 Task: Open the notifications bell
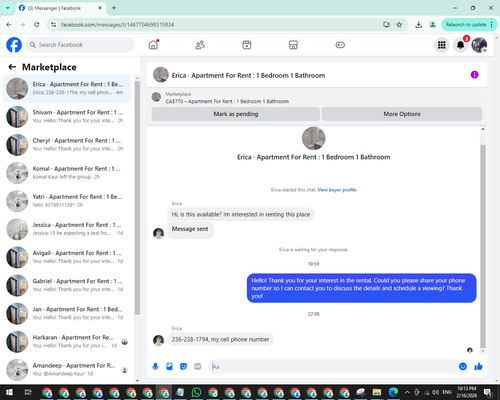pyautogui.click(x=461, y=45)
